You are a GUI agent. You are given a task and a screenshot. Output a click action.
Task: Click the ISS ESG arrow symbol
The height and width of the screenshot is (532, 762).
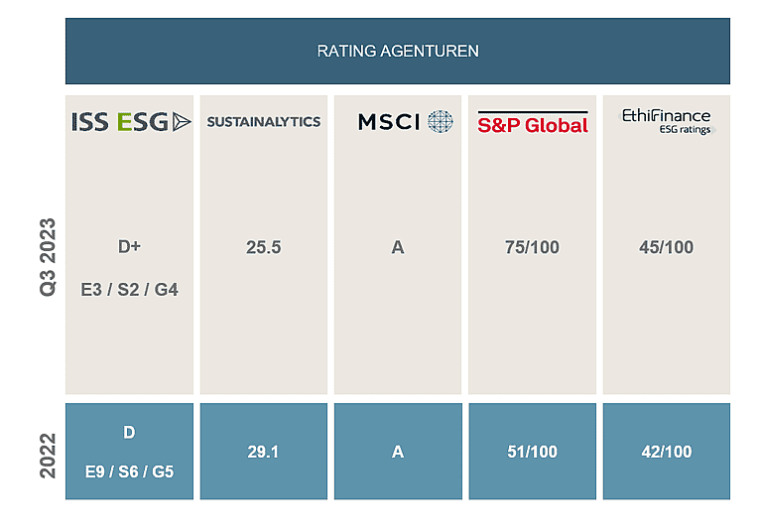(182, 122)
